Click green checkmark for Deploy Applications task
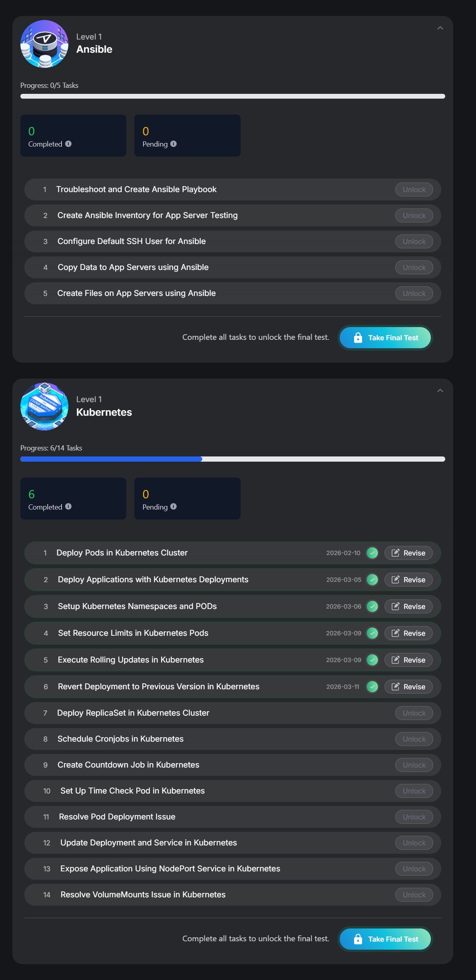476x980 pixels. pos(372,579)
